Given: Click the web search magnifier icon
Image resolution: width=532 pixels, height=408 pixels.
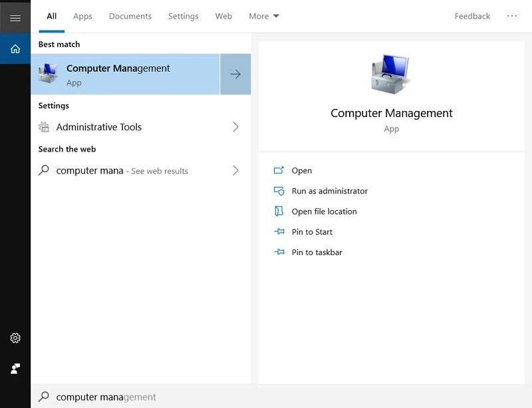Looking at the screenshot, I should [44, 170].
